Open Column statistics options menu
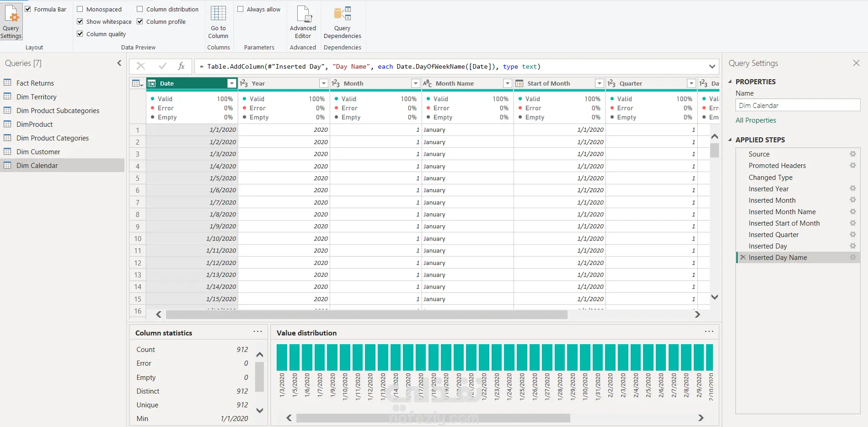This screenshot has height=427, width=868. 257,332
